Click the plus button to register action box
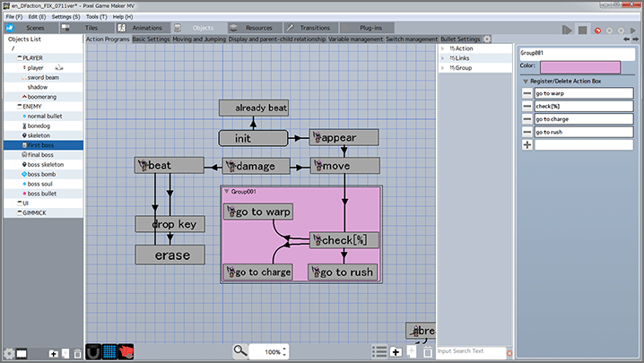Viewport: 644px width, 363px height. tap(527, 144)
